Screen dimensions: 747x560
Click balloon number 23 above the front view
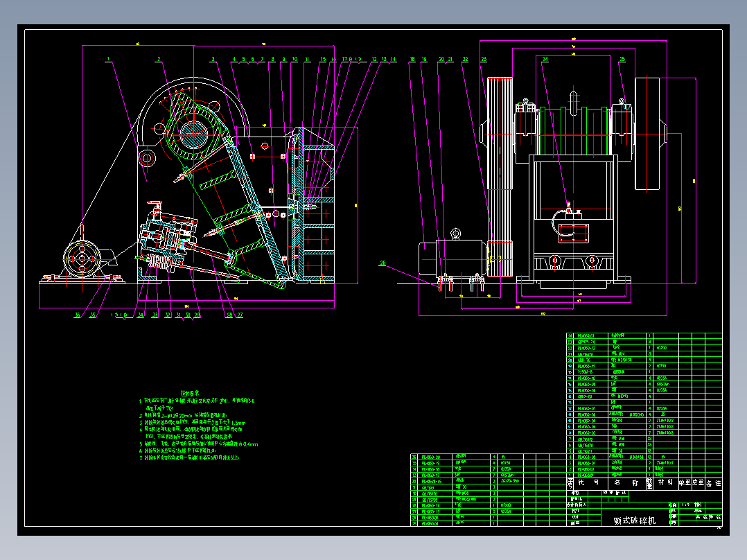point(484,59)
